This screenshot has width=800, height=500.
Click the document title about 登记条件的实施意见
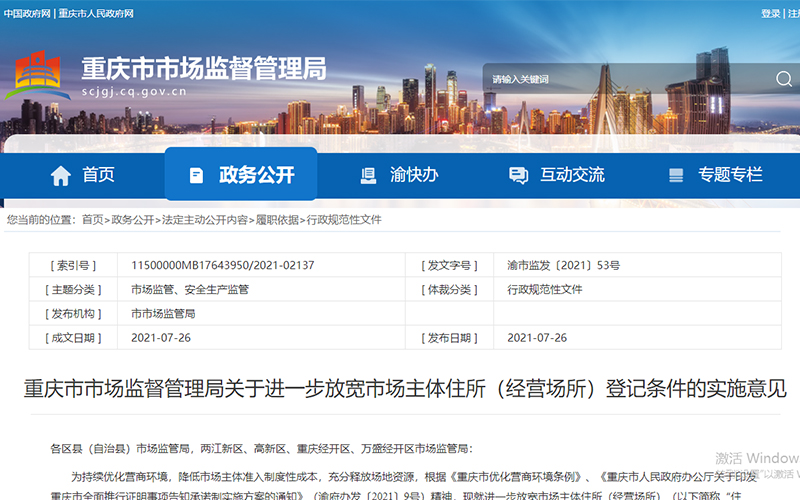[x=405, y=389]
